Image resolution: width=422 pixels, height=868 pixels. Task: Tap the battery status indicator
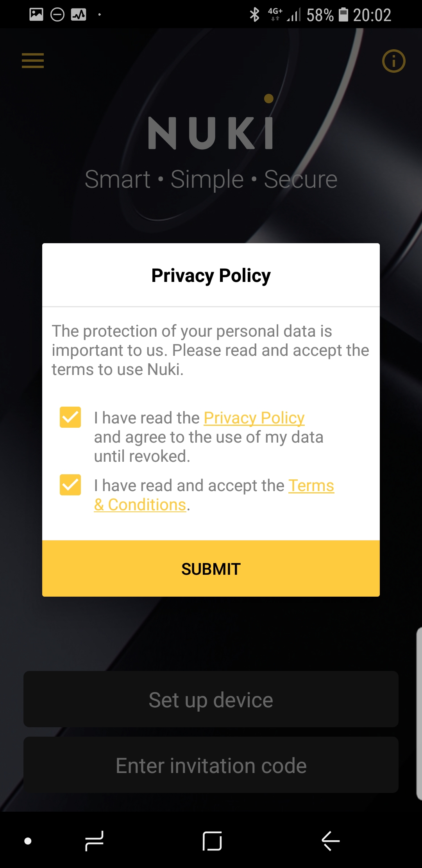point(343,15)
